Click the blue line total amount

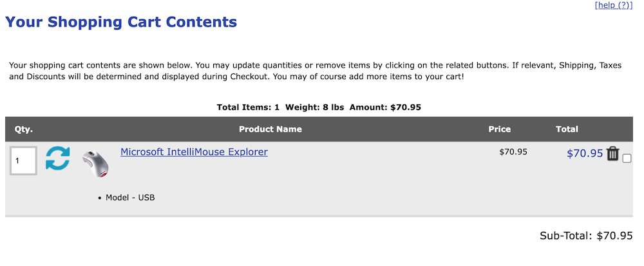[584, 153]
